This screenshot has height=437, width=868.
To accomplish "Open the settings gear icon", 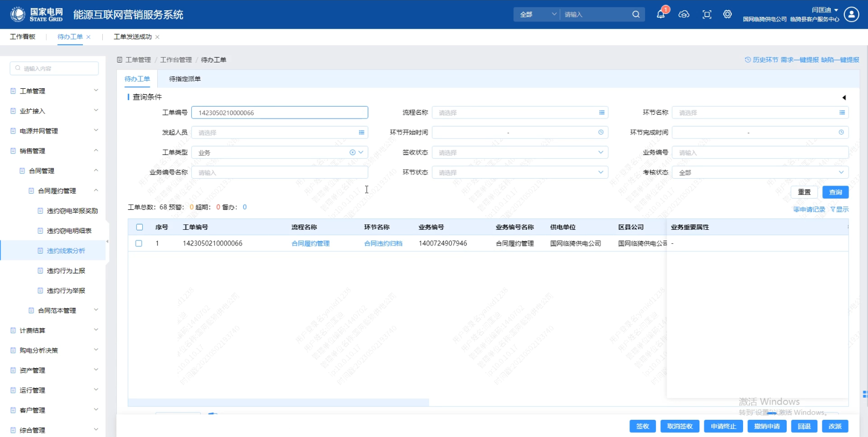I will tap(727, 15).
